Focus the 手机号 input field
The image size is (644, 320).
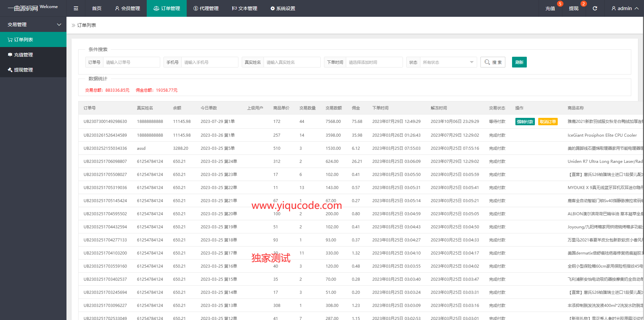point(210,62)
